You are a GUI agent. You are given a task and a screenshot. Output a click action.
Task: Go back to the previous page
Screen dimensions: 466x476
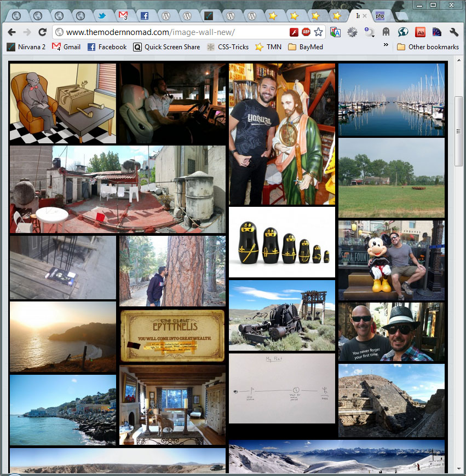pyautogui.click(x=11, y=32)
